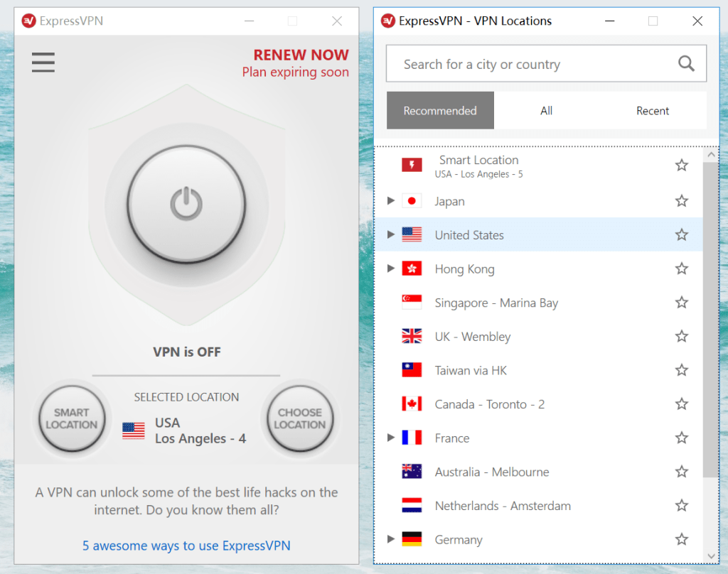Star UK - Wembley as favorite

682,337
